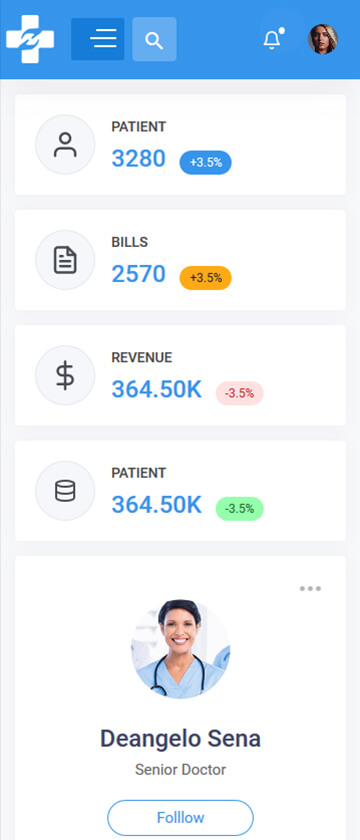View notifications via the bell icon
Image resolution: width=360 pixels, height=840 pixels.
click(273, 39)
